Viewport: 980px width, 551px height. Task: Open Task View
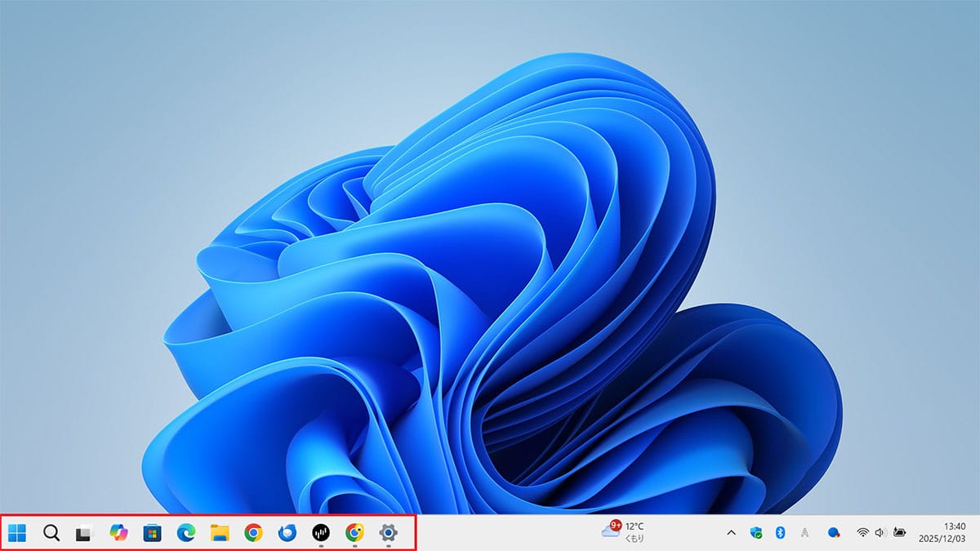[83, 532]
